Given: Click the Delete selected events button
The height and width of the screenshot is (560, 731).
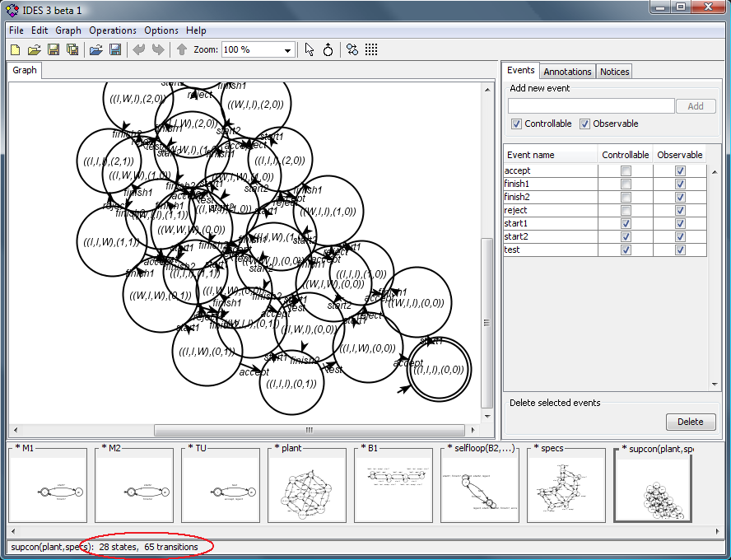Looking at the screenshot, I should click(691, 422).
